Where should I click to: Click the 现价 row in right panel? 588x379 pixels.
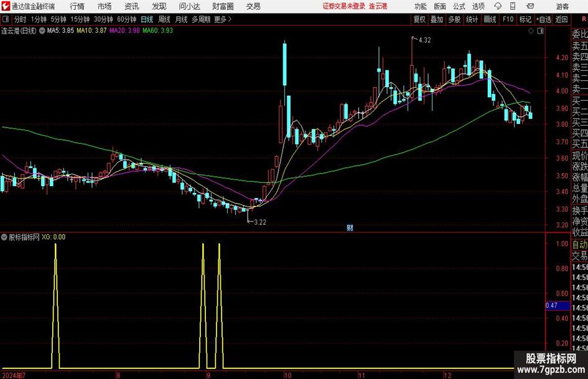580,156
